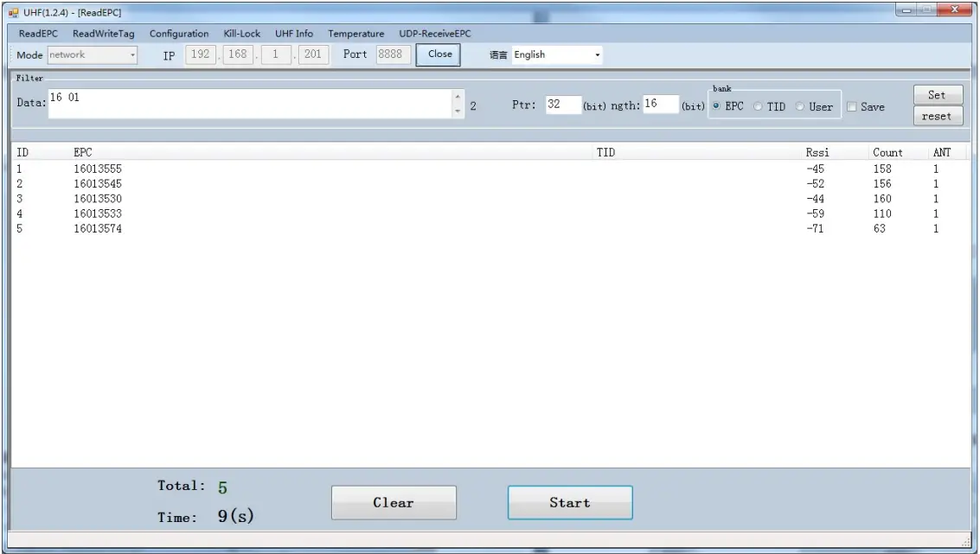Open the Configuration menu
The image size is (980, 554).
179,34
